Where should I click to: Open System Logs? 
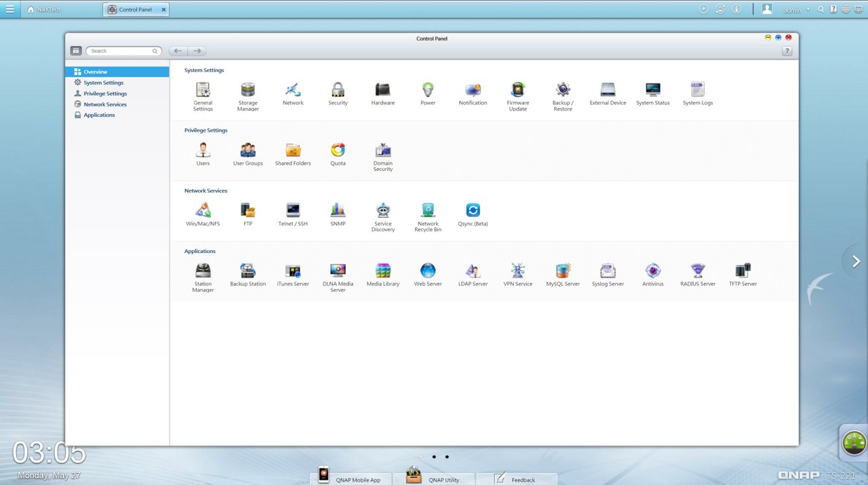[698, 93]
